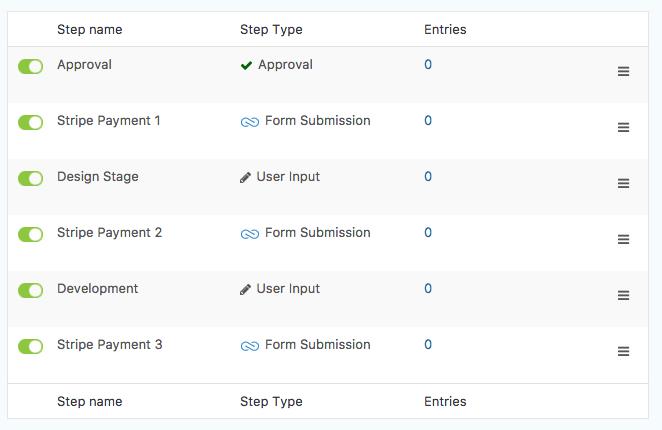Click the pencil icon beside Design Stage's User Input
Screen dimensions: 662x430
(x=246, y=178)
